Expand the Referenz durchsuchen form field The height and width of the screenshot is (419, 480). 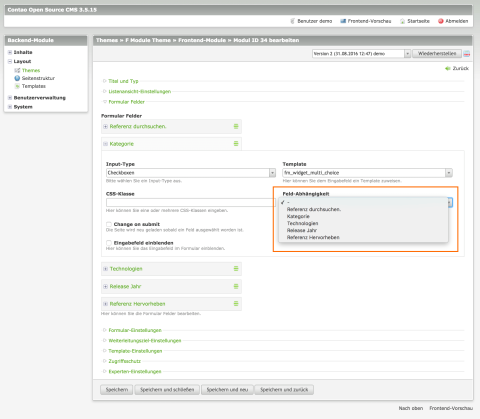(106, 126)
